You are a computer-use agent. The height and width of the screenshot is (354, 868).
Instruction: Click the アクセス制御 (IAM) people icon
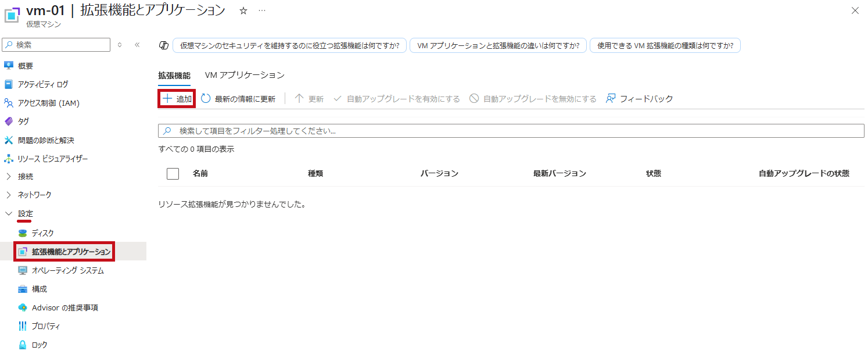pos(9,103)
